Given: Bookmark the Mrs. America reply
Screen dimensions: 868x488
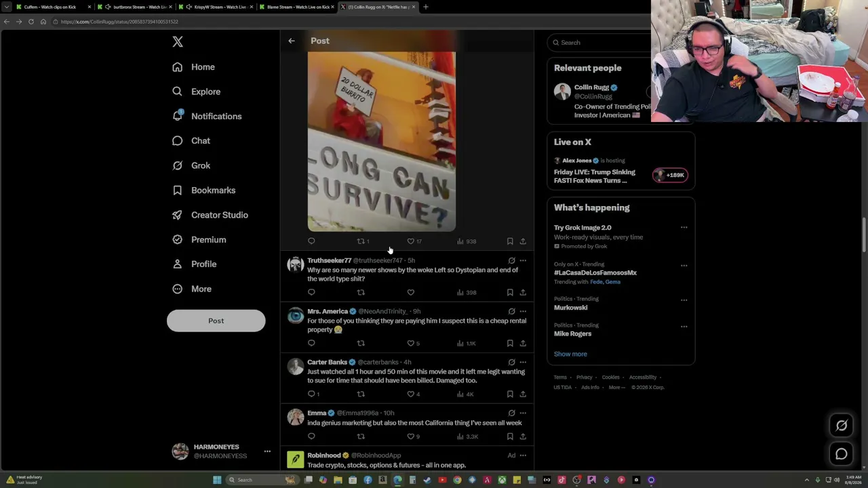Looking at the screenshot, I should [510, 343].
